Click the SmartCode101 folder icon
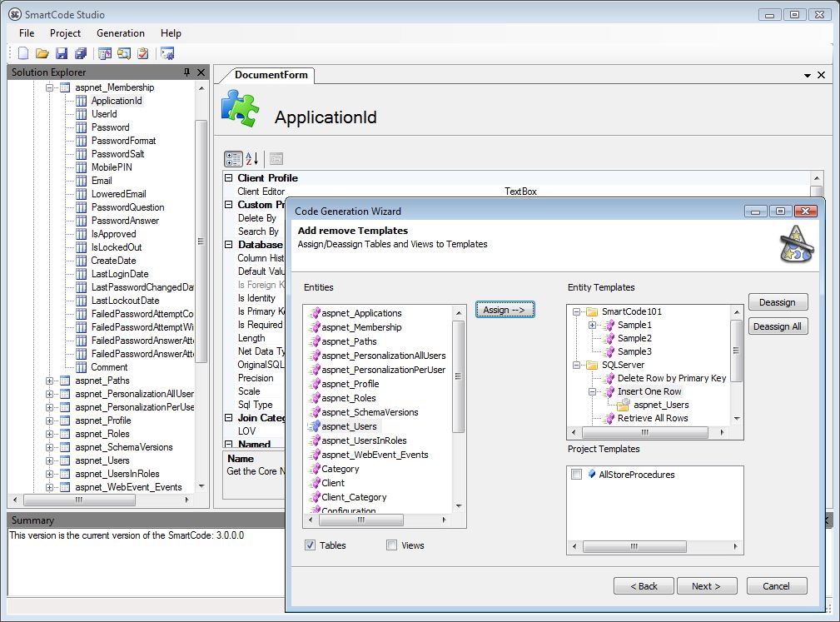Screen dimensions: 840x622 tap(592, 311)
